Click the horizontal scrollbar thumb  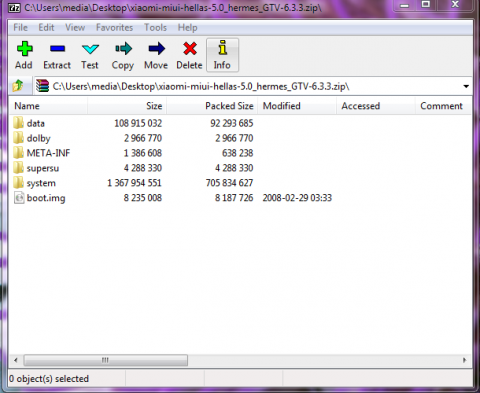click(x=106, y=360)
